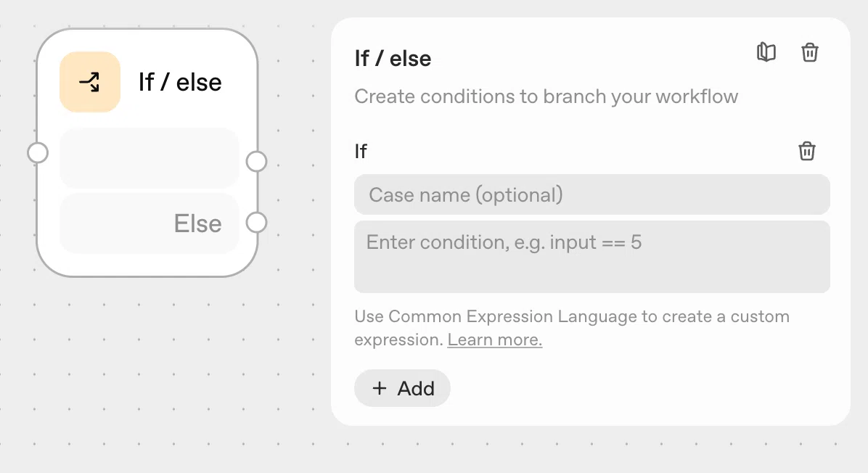Click the plus icon inside the Add button
The width and height of the screenshot is (868, 473).
pyautogui.click(x=379, y=388)
